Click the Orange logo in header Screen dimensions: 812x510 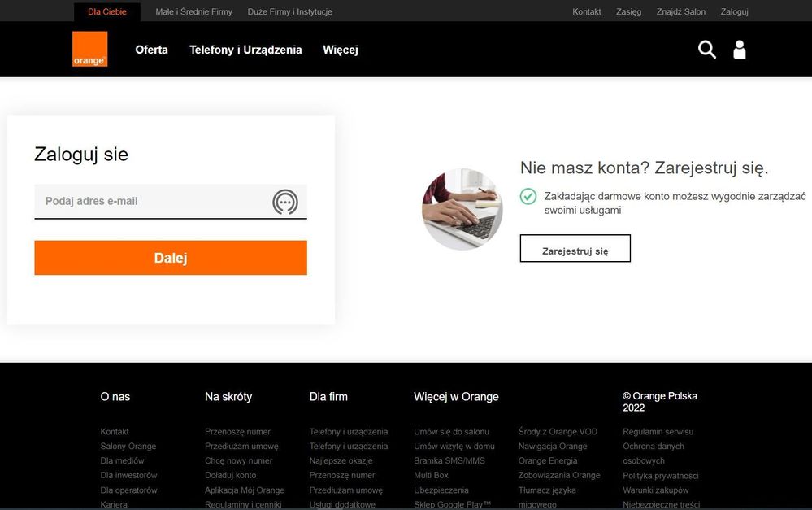[x=89, y=49]
